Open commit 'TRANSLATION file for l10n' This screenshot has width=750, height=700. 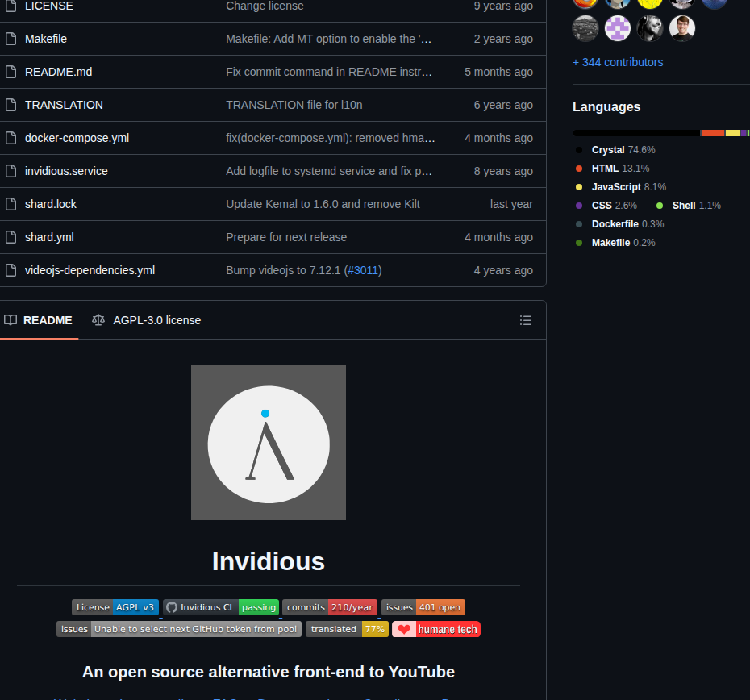(294, 105)
